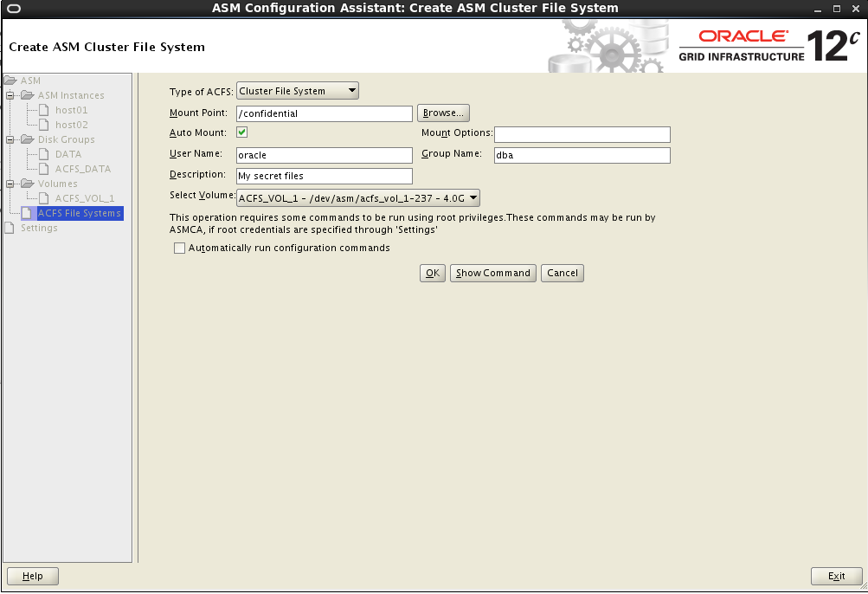Uncheck the Auto Mount checkbox
The height and width of the screenshot is (594, 868).
coord(242,132)
